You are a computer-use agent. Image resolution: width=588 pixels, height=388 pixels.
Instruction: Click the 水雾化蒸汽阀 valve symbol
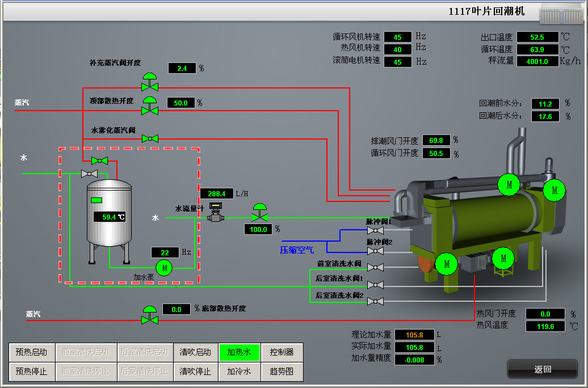tap(150, 138)
